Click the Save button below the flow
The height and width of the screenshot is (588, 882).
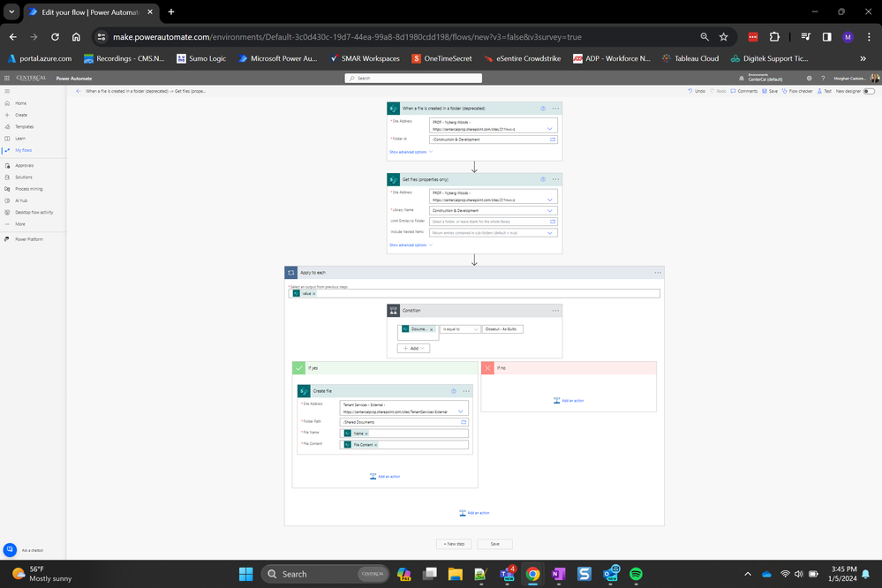pyautogui.click(x=495, y=544)
